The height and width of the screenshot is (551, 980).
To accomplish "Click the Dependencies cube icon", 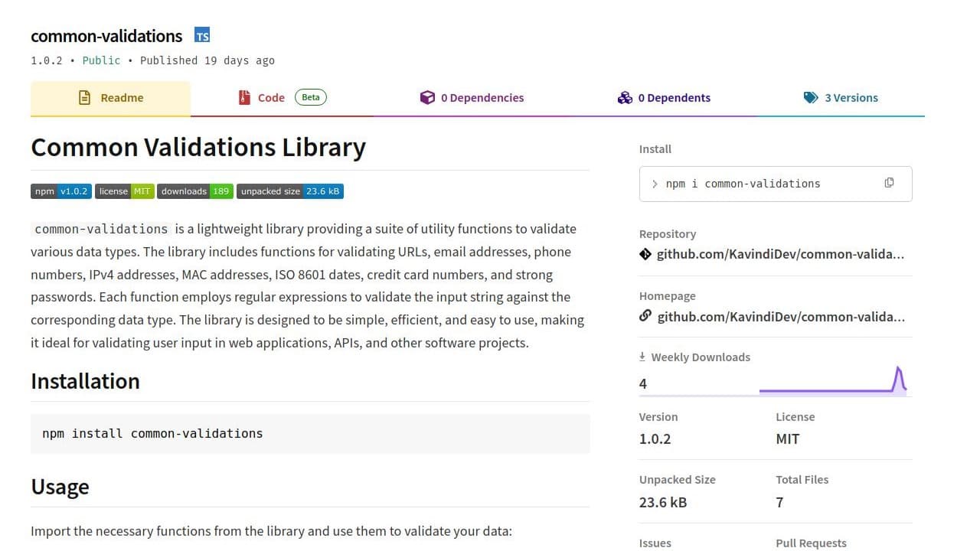I will tap(427, 97).
